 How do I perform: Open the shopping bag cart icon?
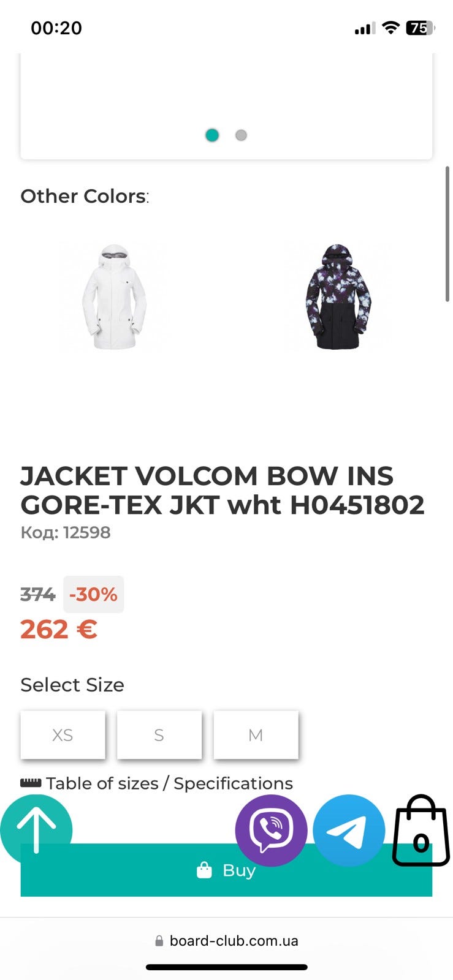pyautogui.click(x=421, y=831)
